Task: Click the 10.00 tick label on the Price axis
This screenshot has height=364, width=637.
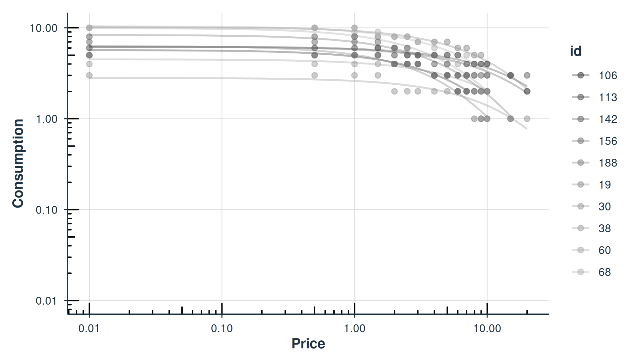Action: coord(487,329)
